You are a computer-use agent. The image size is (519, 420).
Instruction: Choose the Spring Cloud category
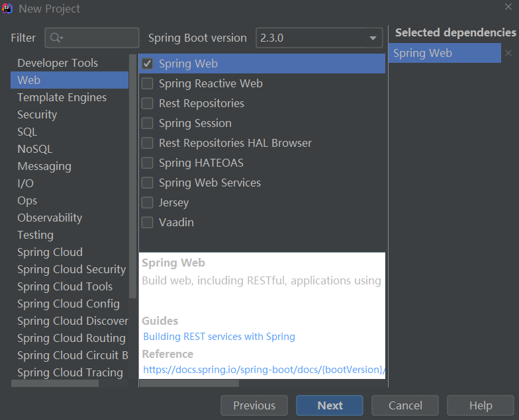coord(50,253)
